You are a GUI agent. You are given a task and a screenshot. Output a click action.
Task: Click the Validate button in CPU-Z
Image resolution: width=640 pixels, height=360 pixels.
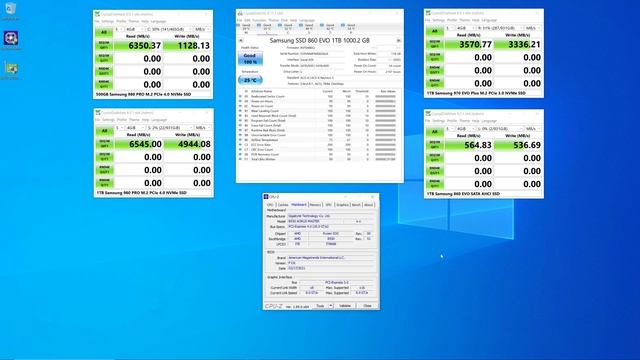345,306
